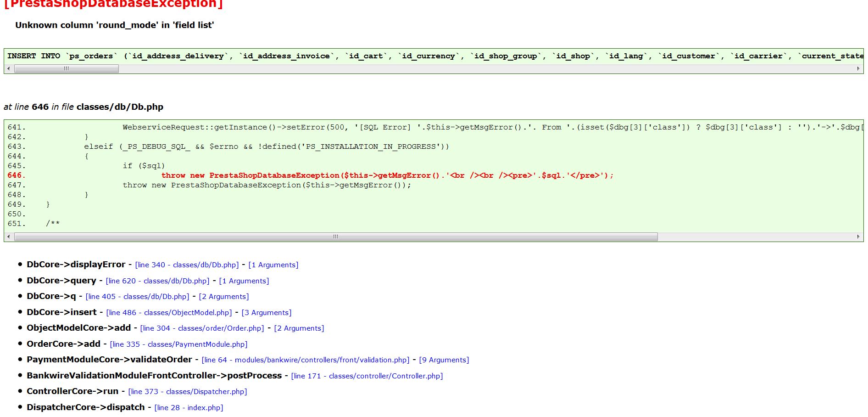Viewport: 868px width, 417px height.
Task: Click the SQL query box scroll-right arrow
Action: [858, 69]
